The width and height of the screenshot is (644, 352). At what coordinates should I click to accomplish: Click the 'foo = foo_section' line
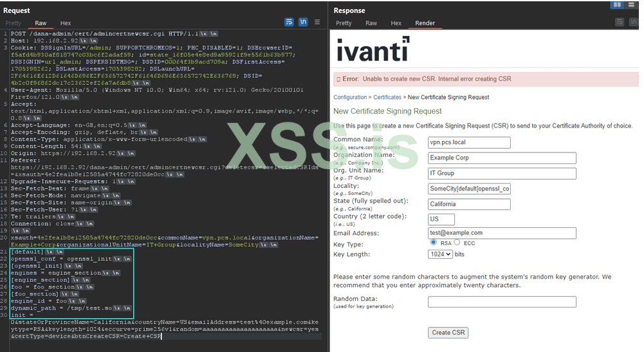click(52, 287)
